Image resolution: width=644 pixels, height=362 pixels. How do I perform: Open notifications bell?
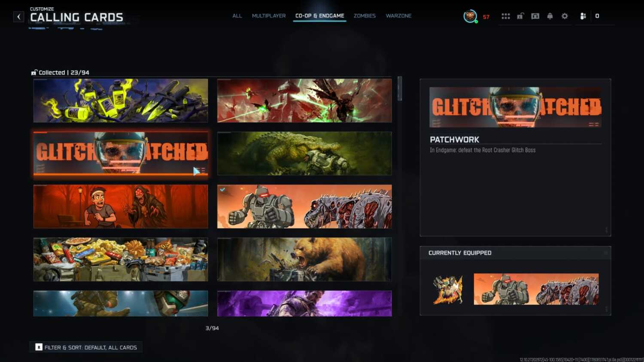550,16
